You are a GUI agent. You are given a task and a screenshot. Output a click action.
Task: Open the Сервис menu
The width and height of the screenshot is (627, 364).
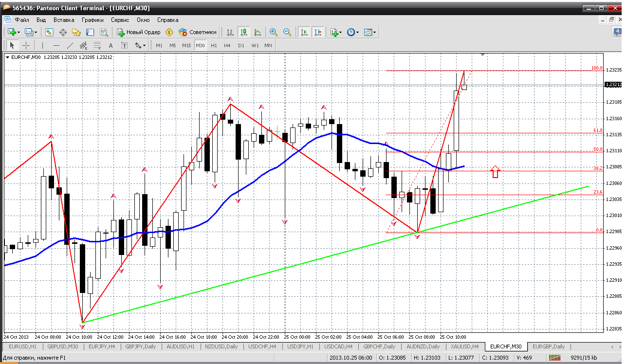[x=120, y=20]
